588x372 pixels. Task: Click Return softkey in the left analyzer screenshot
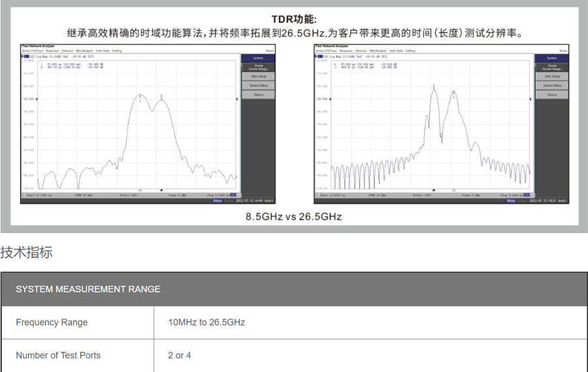[259, 95]
